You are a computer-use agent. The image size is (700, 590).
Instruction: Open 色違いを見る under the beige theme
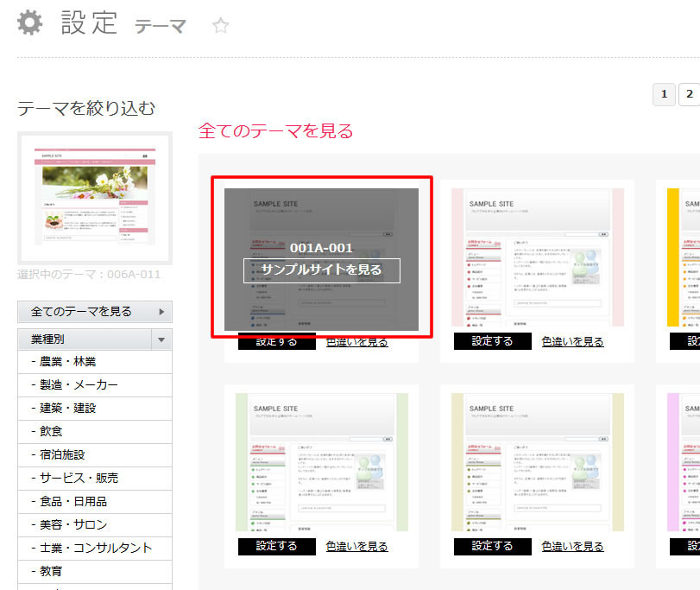pyautogui.click(x=572, y=546)
